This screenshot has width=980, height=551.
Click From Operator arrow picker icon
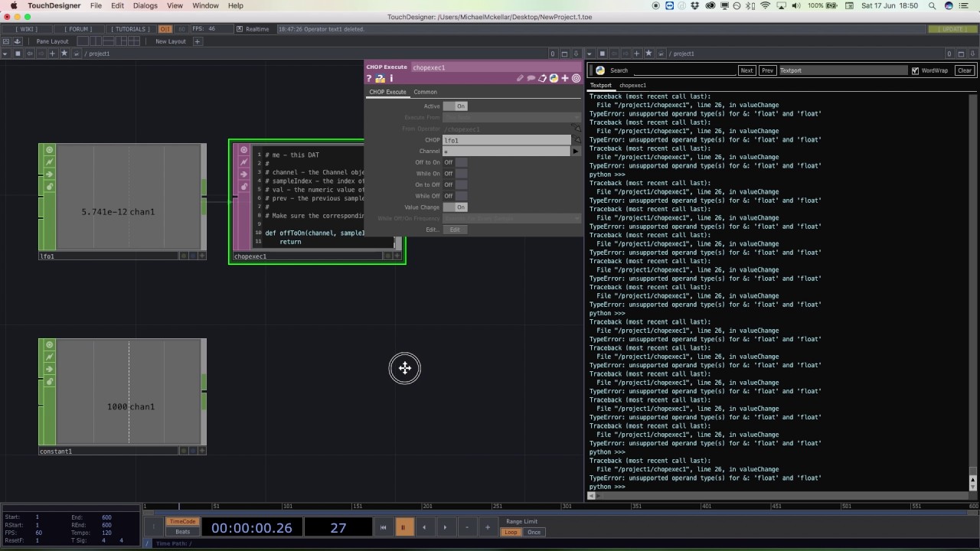click(576, 129)
